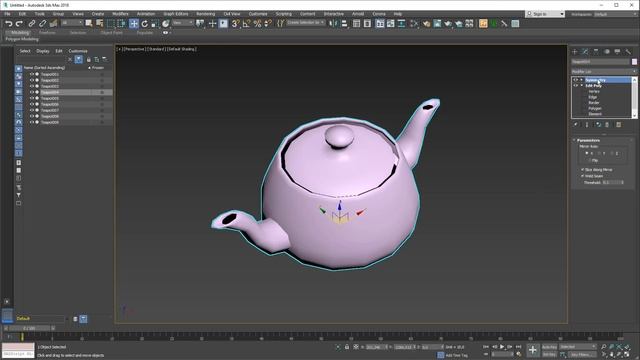The image size is (640, 360).
Task: Open the Modifiers menu
Action: coord(120,14)
